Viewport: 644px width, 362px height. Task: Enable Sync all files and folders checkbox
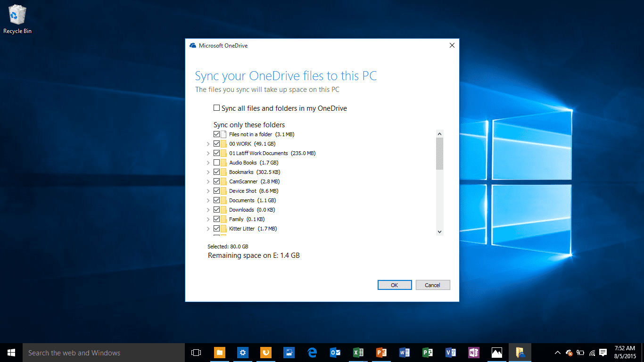(x=217, y=108)
